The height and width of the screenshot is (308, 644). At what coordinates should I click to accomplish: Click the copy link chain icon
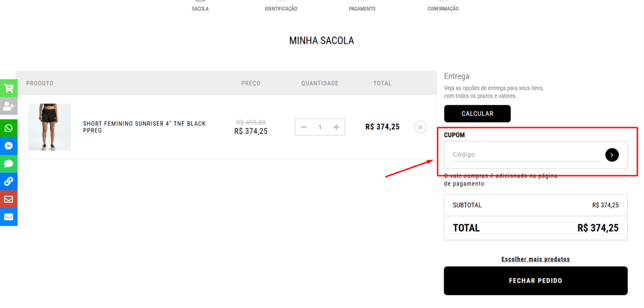[8, 182]
